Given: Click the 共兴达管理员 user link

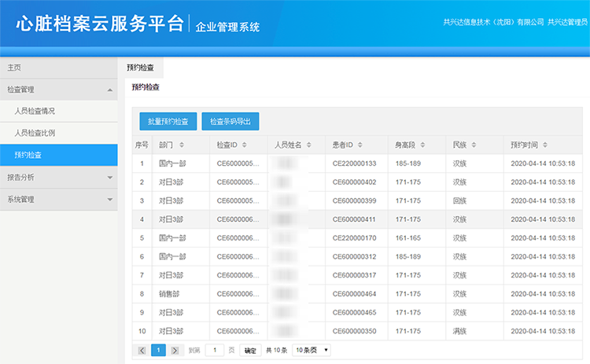Looking at the screenshot, I should 567,22.
